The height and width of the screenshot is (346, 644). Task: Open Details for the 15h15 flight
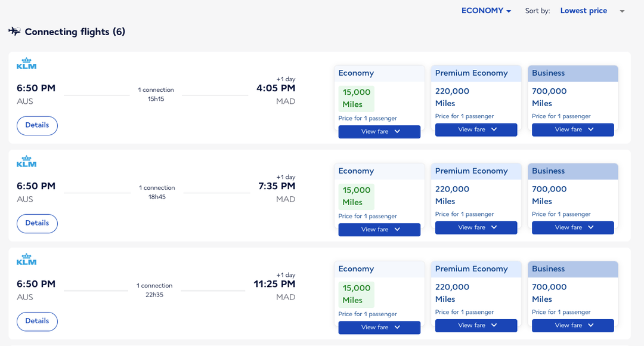pyautogui.click(x=37, y=125)
